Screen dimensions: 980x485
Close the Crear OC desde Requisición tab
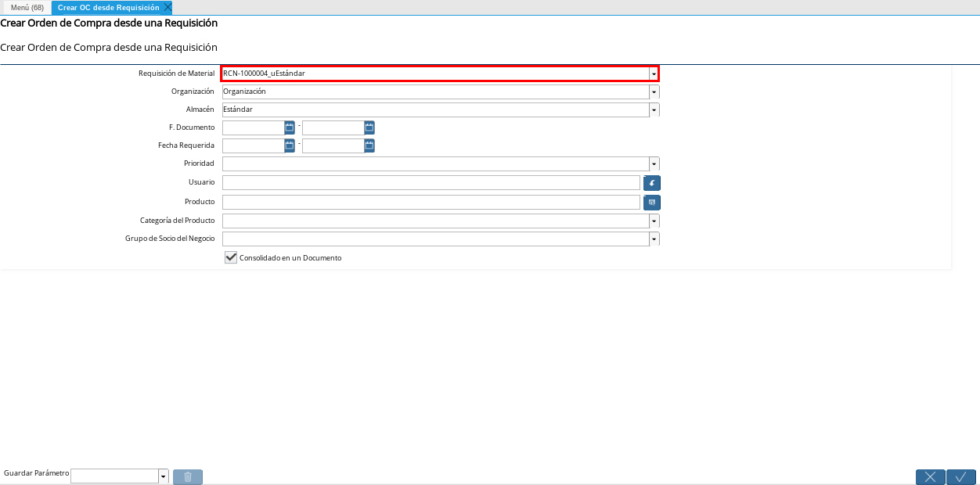click(x=168, y=7)
